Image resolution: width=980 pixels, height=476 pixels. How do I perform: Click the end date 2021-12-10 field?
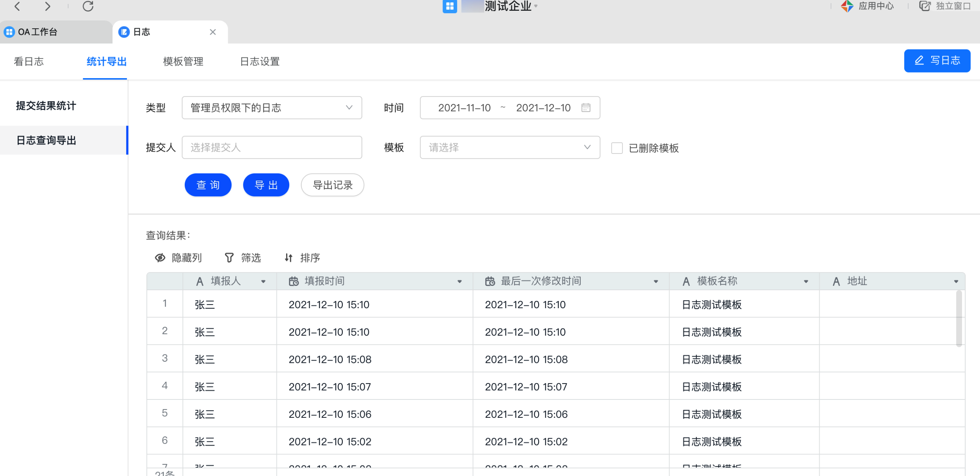[x=543, y=108]
